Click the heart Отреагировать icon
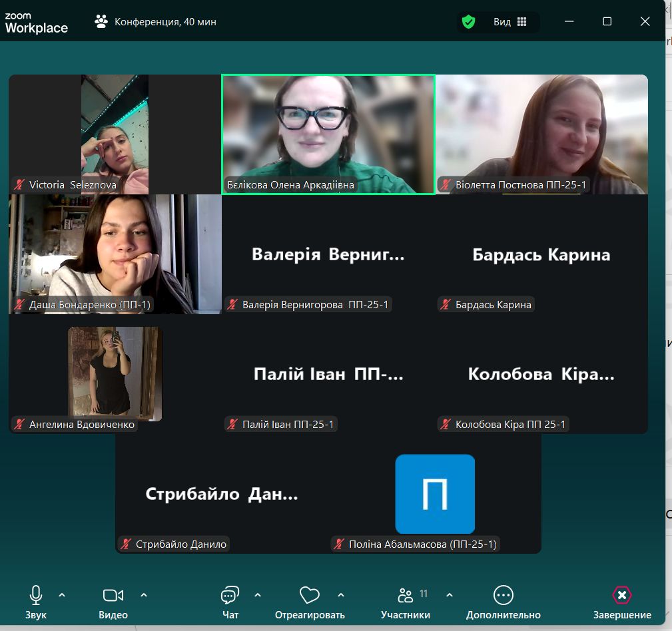Viewport: 672px width, 631px height. [310, 594]
